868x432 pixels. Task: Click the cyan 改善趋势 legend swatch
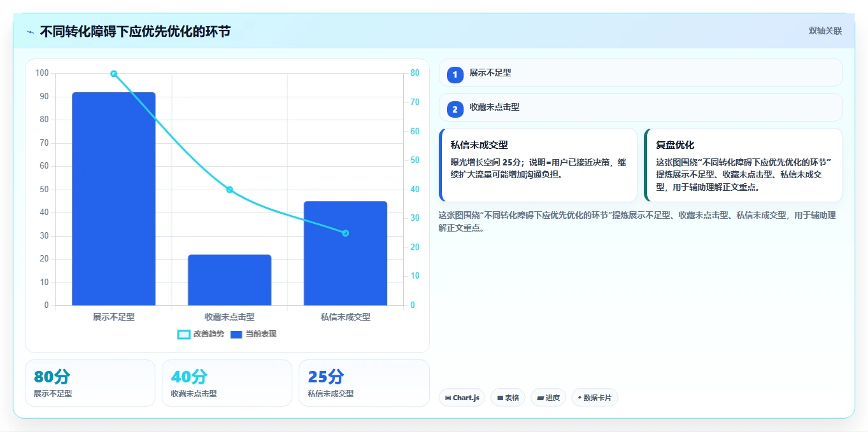coord(184,335)
